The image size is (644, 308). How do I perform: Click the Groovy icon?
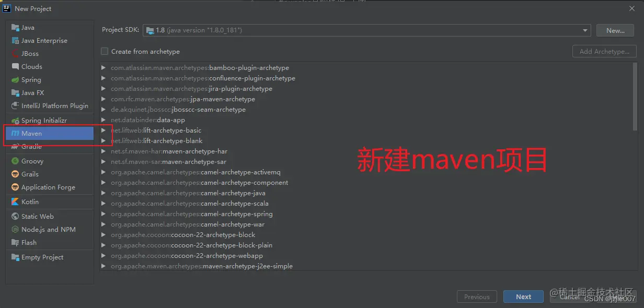tap(16, 161)
